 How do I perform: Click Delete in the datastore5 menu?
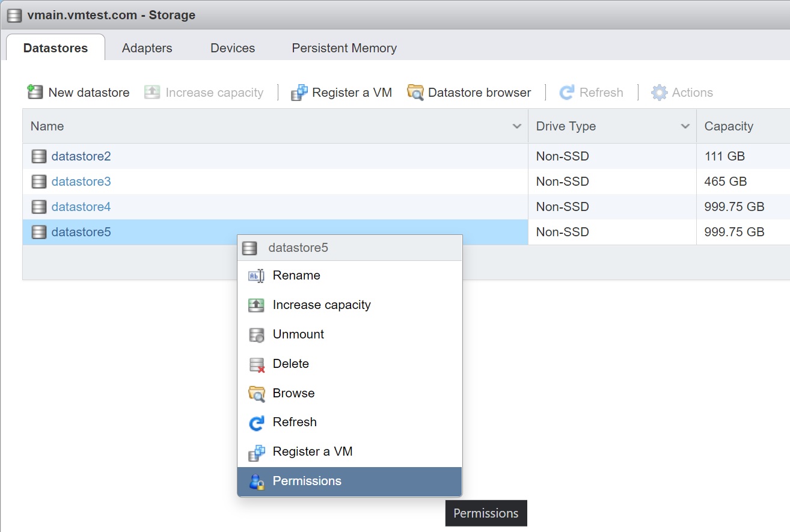point(290,364)
